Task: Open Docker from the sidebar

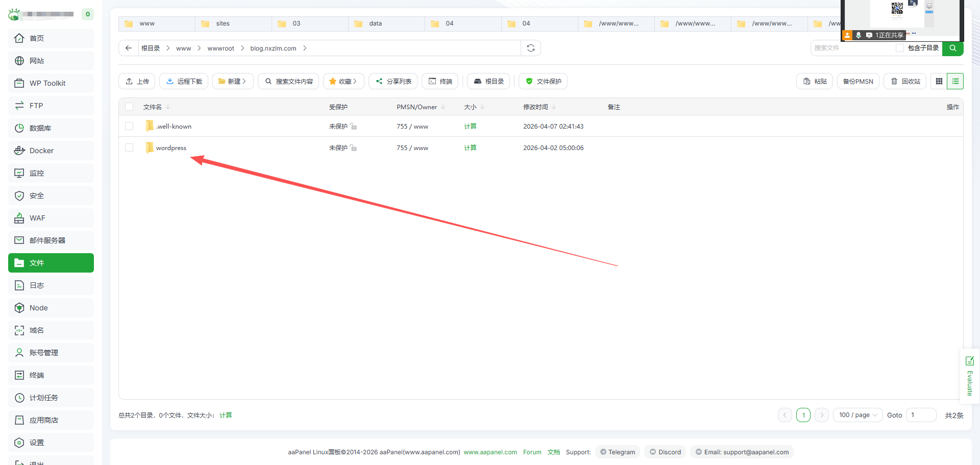Action: pos(41,151)
